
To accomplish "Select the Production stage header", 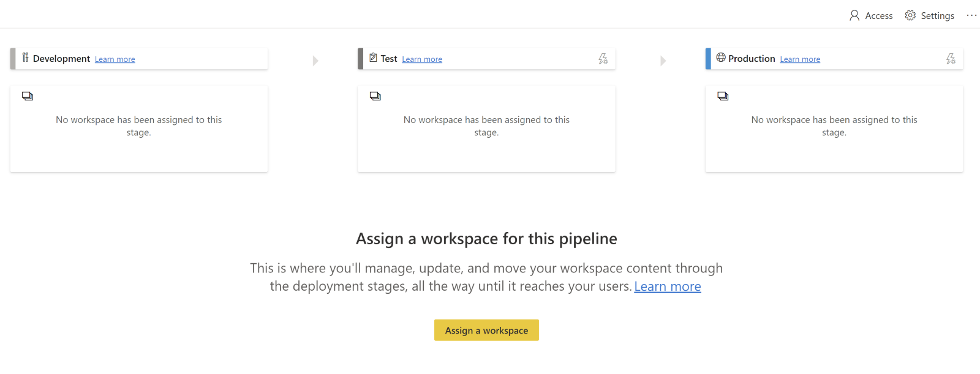I will pyautogui.click(x=834, y=59).
